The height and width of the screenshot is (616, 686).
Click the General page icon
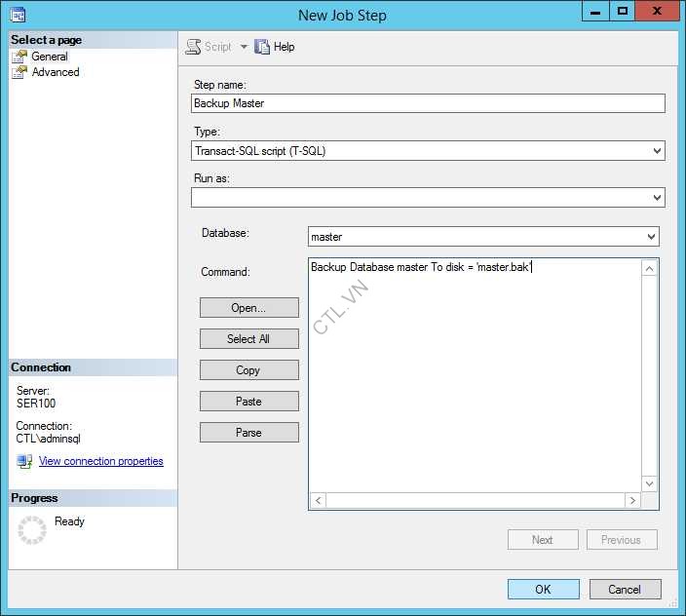pos(19,57)
